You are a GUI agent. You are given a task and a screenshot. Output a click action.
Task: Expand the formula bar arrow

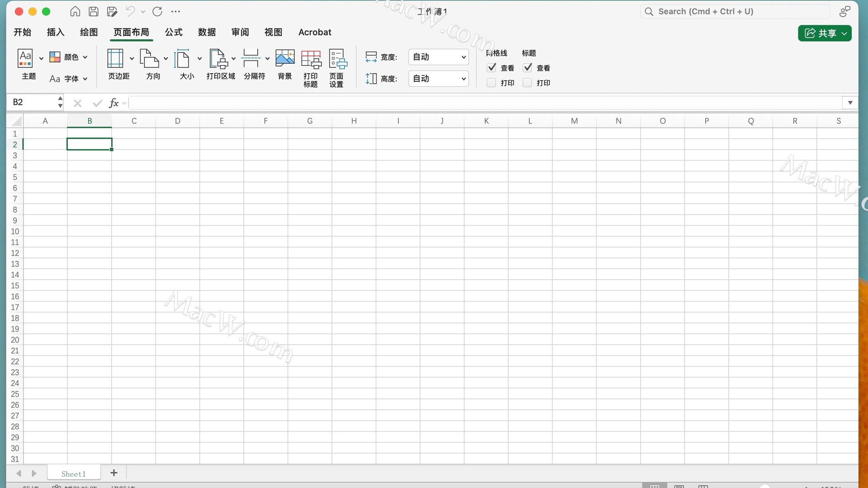850,103
